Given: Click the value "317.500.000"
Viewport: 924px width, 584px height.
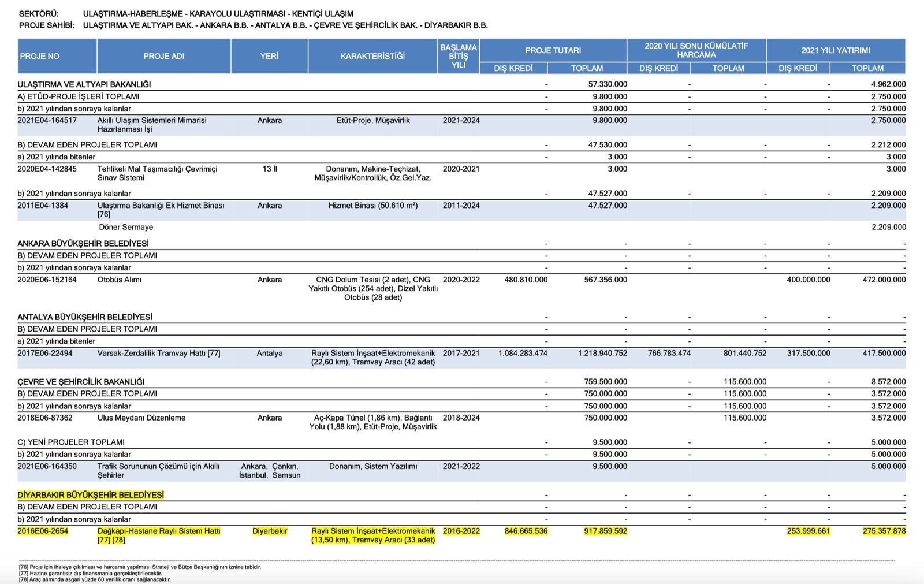Looking at the screenshot, I should click(808, 354).
